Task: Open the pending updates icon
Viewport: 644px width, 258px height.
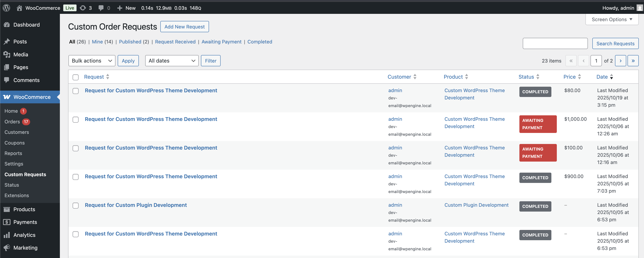Action: pos(83,8)
